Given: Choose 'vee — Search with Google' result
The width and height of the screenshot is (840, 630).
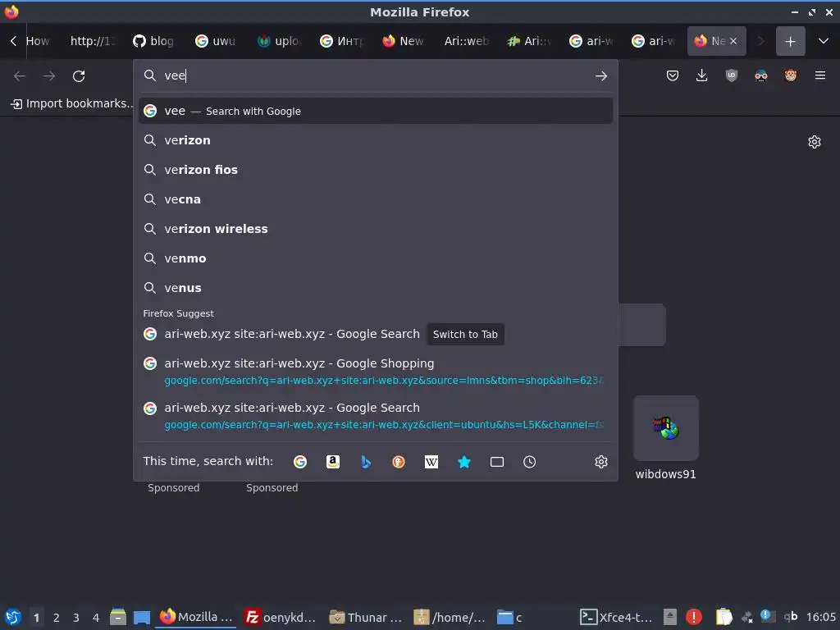Looking at the screenshot, I should pos(376,111).
